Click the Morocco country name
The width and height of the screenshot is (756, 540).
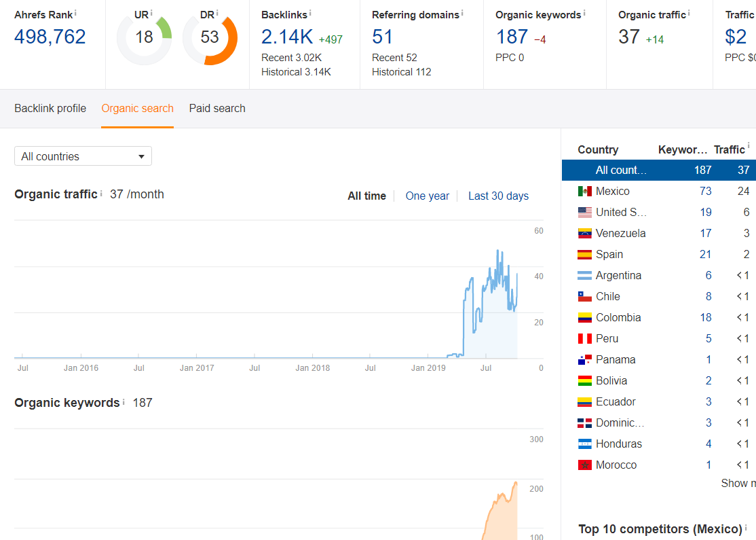click(616, 465)
